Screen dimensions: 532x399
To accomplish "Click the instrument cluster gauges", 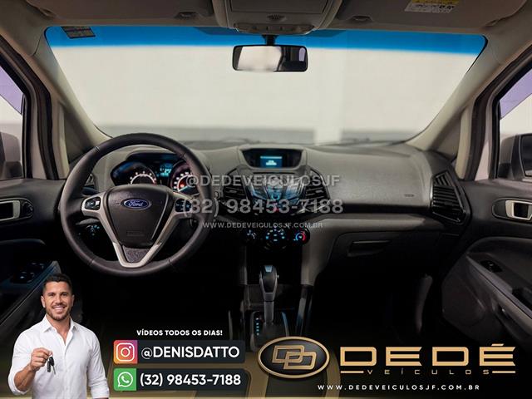I will [155, 175].
